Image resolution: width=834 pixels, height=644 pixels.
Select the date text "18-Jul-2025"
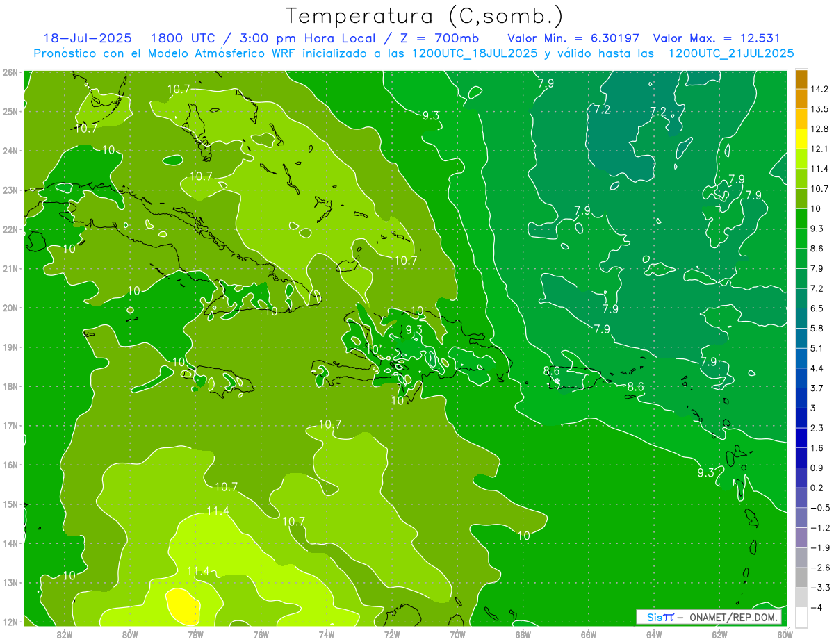(89, 38)
